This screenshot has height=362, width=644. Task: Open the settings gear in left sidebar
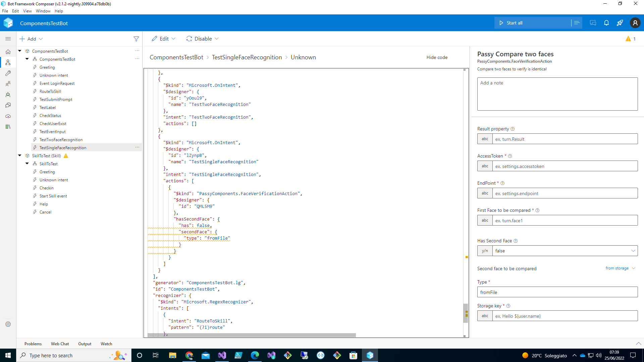pyautogui.click(x=8, y=324)
